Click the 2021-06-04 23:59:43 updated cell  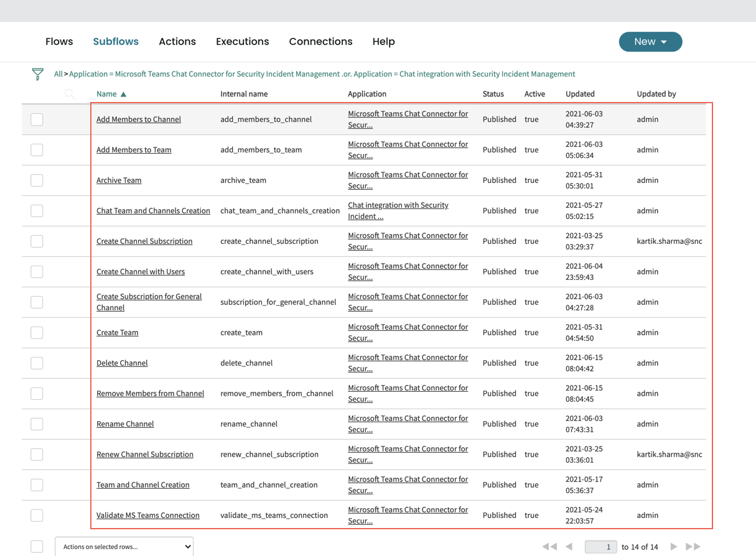pos(584,272)
